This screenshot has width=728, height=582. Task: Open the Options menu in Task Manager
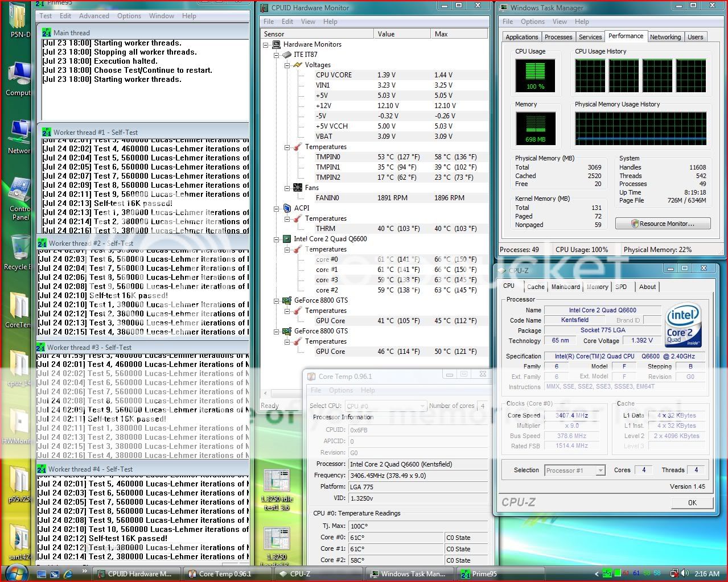(533, 22)
